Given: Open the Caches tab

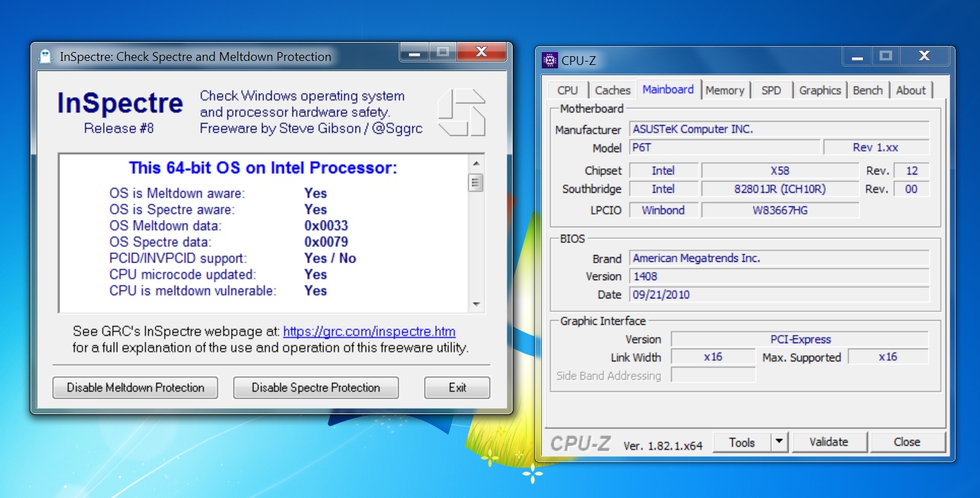Looking at the screenshot, I should [613, 90].
